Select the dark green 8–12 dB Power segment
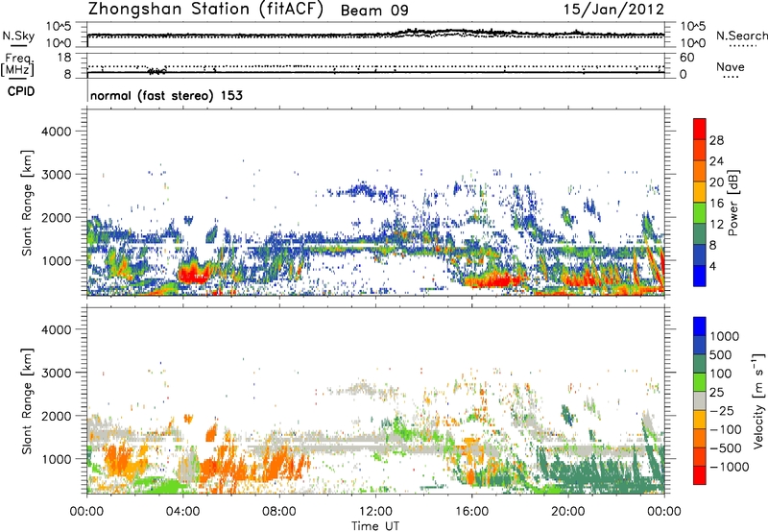Viewport: 768px width, 532px height. tap(700, 234)
